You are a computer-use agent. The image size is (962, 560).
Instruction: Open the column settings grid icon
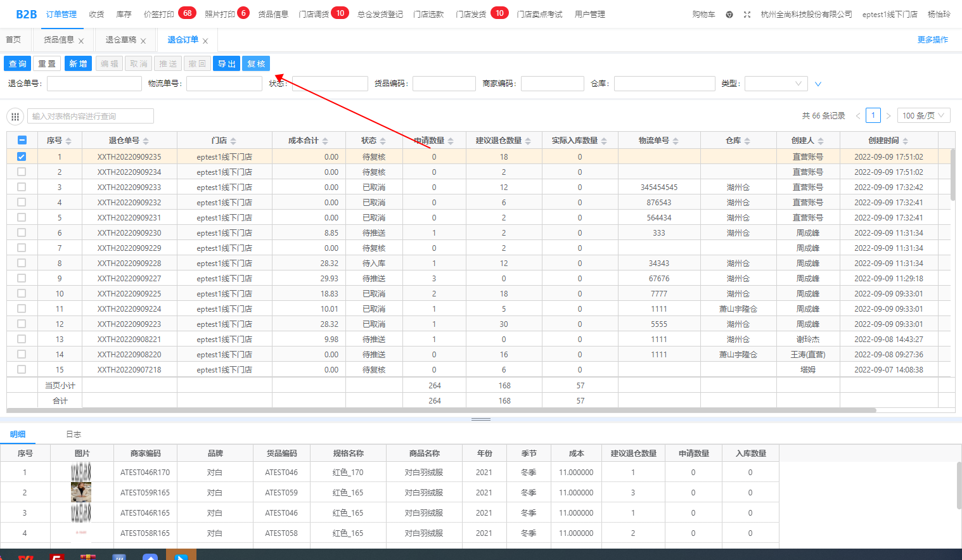pos(15,117)
